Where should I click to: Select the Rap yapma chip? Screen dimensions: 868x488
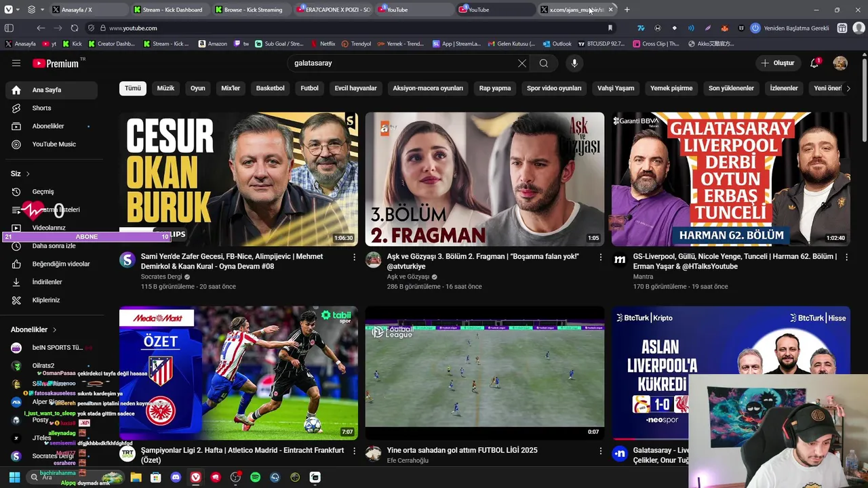click(495, 88)
